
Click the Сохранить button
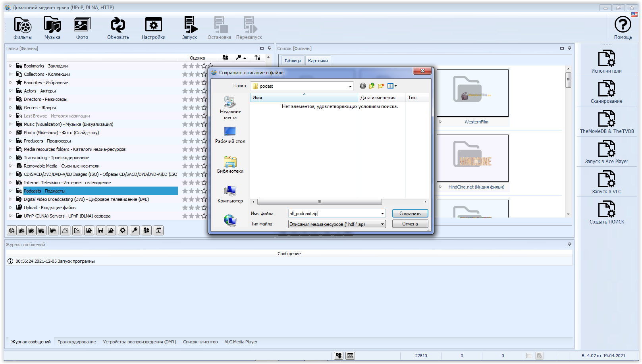click(x=410, y=214)
